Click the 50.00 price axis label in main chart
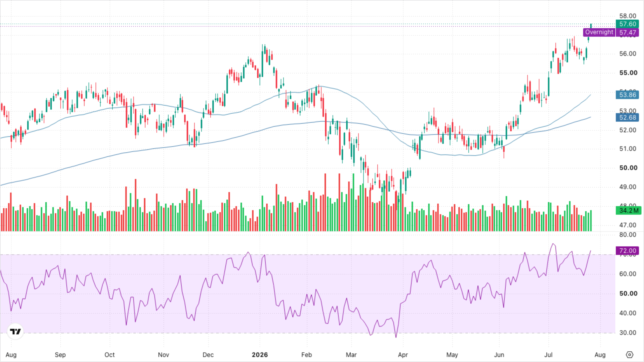The height and width of the screenshot is (362, 644). tap(628, 168)
